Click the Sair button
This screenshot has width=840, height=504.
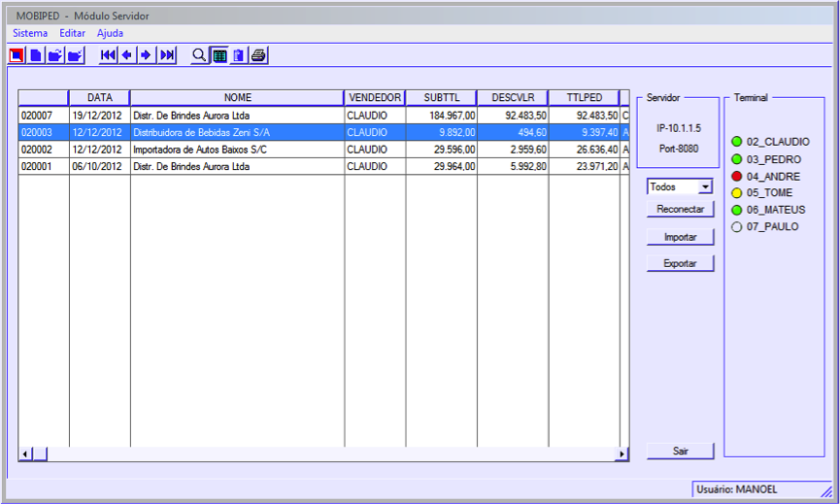681,451
